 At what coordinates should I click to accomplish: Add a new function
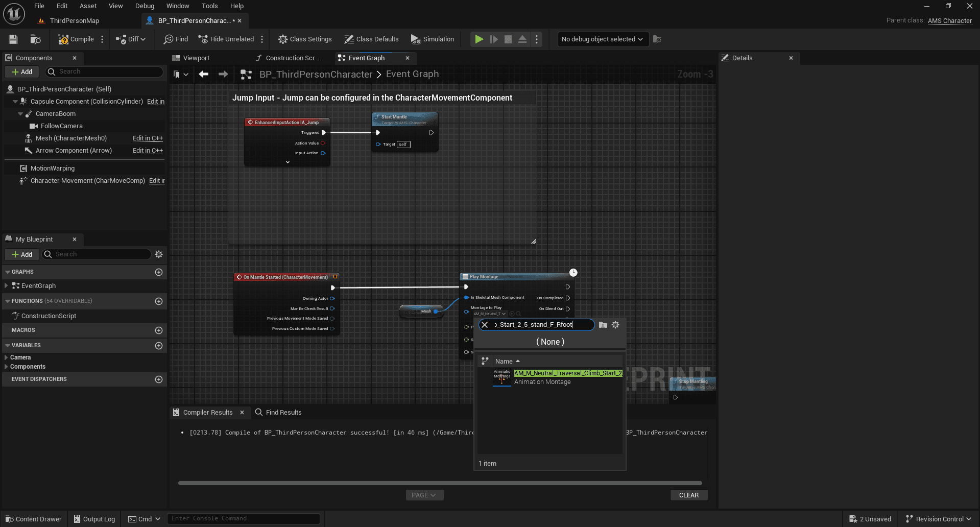tap(159, 301)
